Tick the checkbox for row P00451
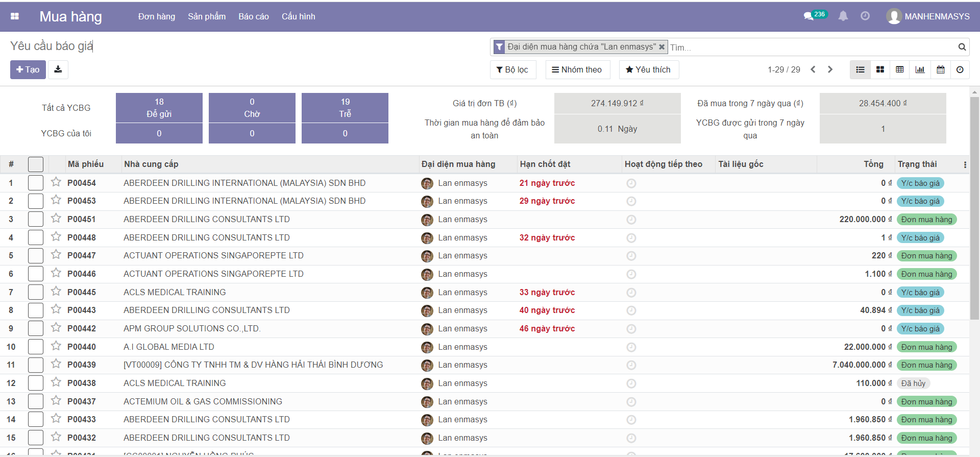The width and height of the screenshot is (980, 457). 36,219
